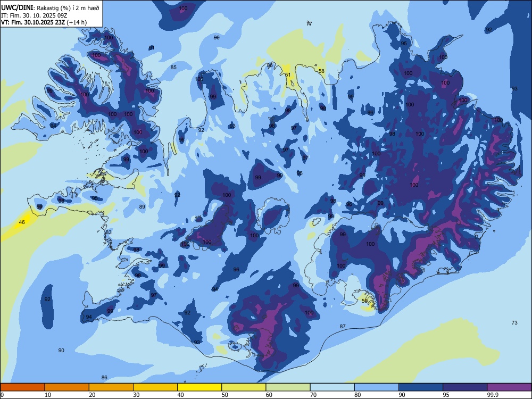
Task: Click the light green 60–70 legend swatch
Action: (x=288, y=387)
